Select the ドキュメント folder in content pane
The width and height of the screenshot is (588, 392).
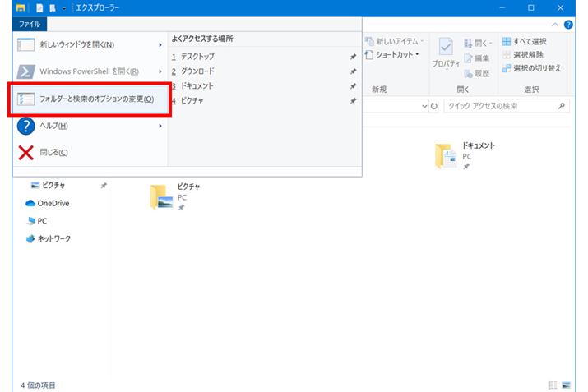[465, 155]
